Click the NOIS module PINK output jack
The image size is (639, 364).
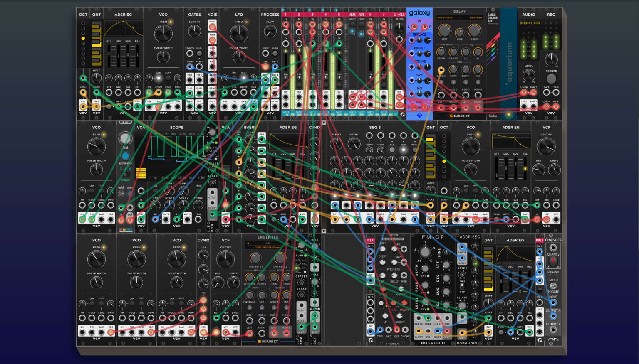click(x=212, y=40)
